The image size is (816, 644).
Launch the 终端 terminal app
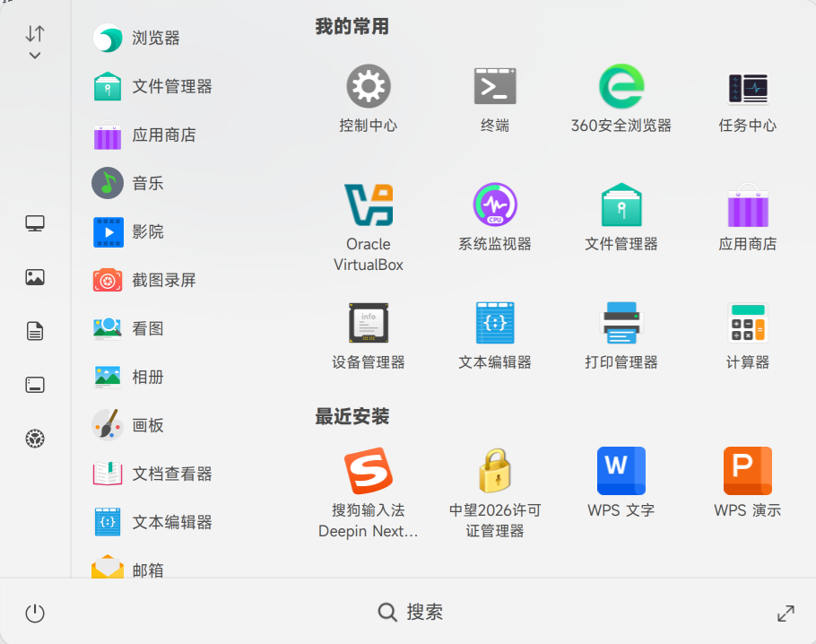495,98
